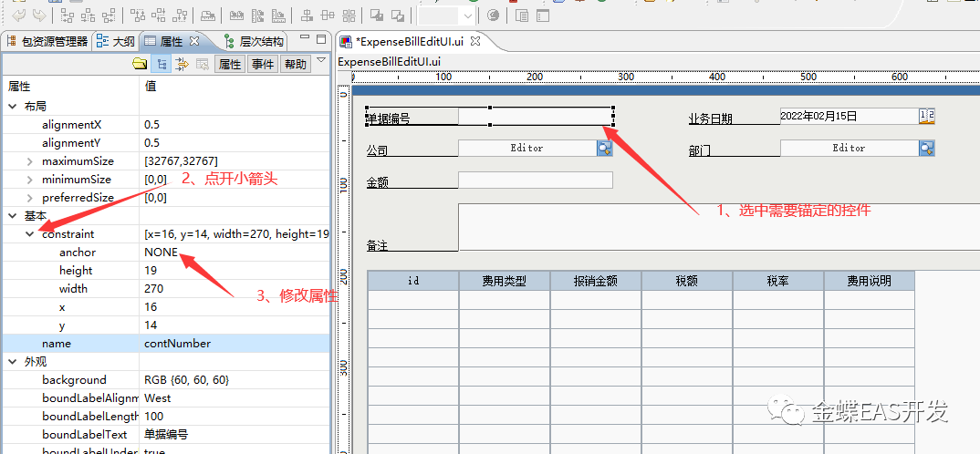Click the 费用类型 table column header

click(505, 281)
